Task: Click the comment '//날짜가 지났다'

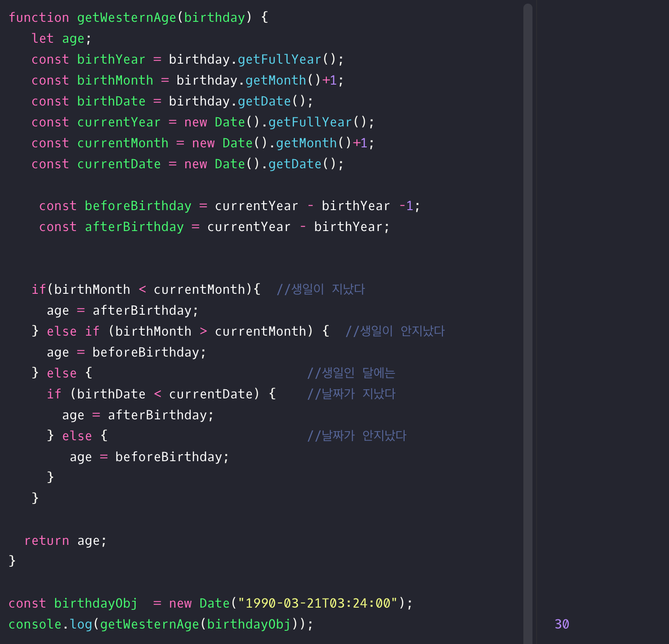Action: click(x=351, y=394)
